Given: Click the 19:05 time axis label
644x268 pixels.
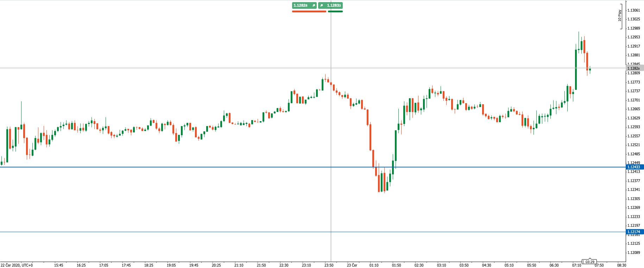Looking at the screenshot, I should click(x=171, y=265).
